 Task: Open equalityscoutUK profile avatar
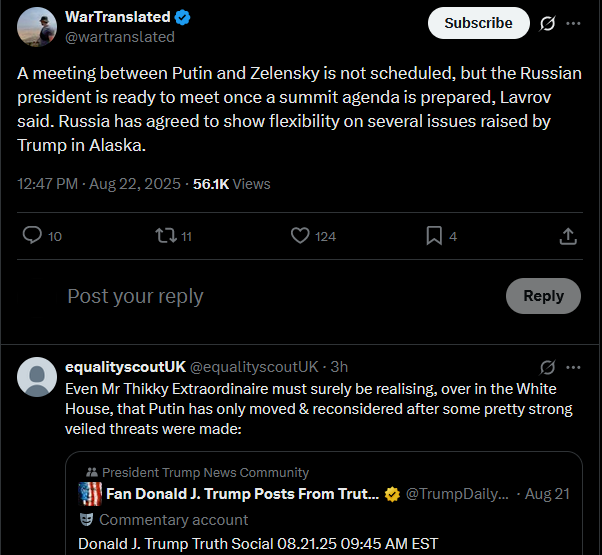point(38,377)
